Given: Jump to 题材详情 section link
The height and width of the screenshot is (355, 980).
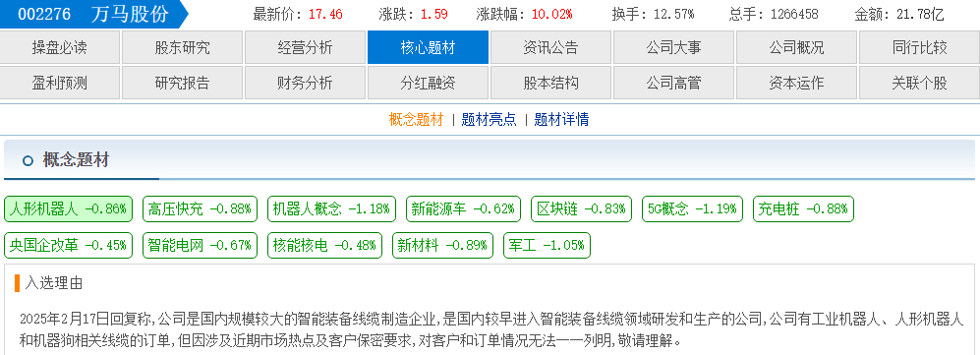Looking at the screenshot, I should pos(561,119).
